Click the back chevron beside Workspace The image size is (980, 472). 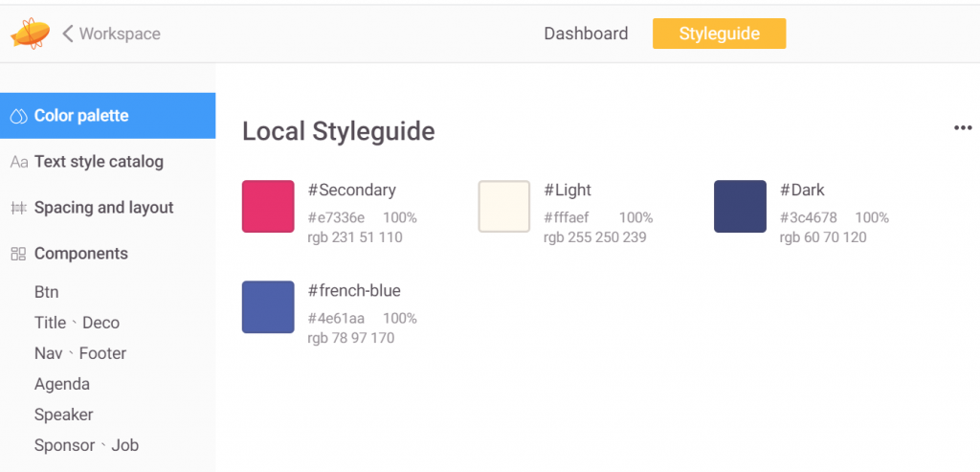pyautogui.click(x=68, y=34)
